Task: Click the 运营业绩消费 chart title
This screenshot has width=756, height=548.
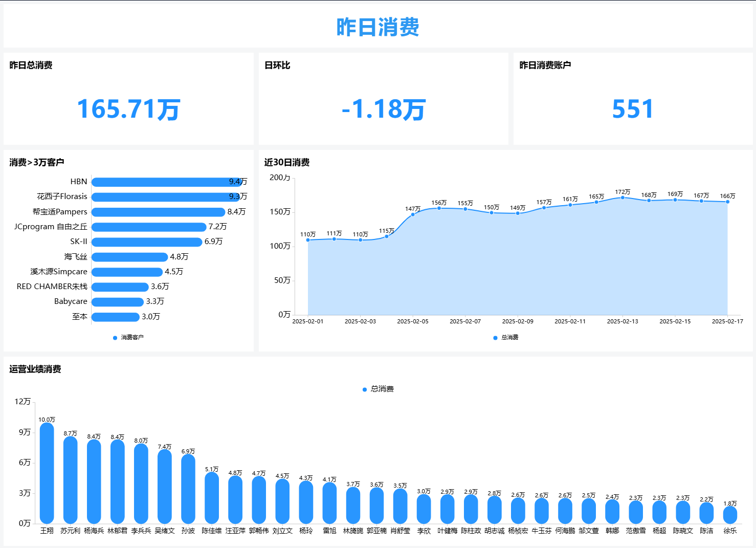Action: pos(35,369)
